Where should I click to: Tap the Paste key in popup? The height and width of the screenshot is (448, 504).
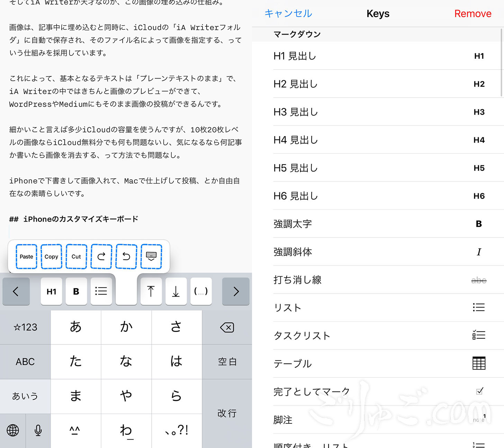coord(26,257)
